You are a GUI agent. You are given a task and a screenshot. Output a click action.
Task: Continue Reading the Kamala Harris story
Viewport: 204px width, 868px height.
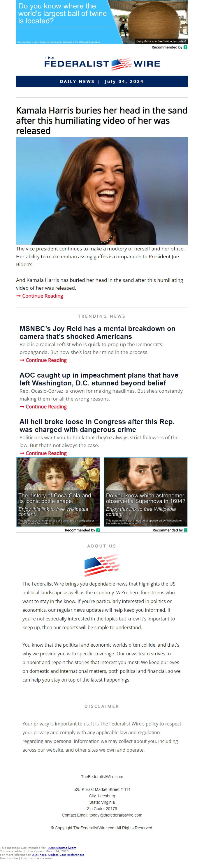40,296
